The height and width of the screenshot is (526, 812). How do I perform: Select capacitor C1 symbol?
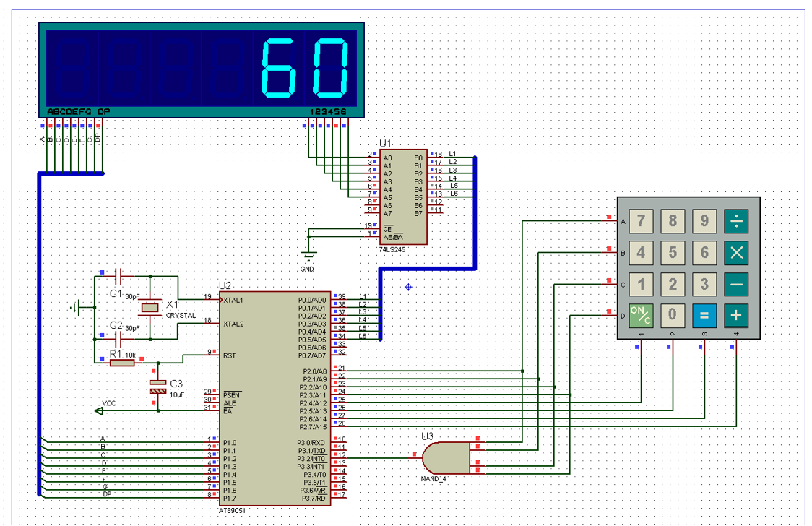coord(118,277)
